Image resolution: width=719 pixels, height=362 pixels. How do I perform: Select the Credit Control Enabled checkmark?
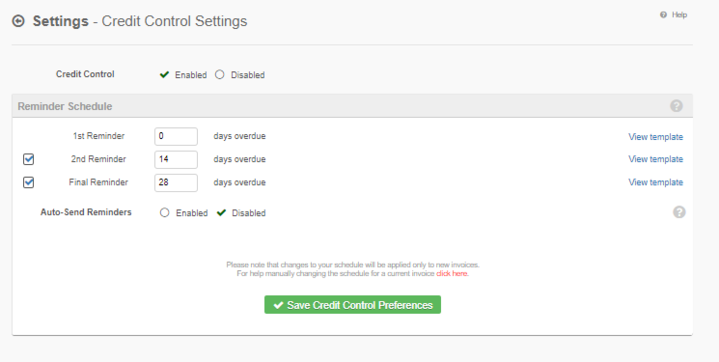(x=164, y=74)
